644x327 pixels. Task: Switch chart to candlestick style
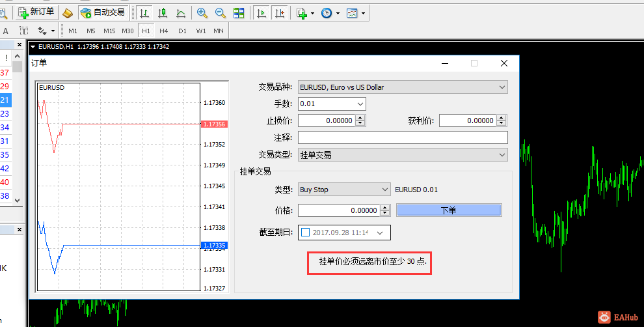[163, 13]
